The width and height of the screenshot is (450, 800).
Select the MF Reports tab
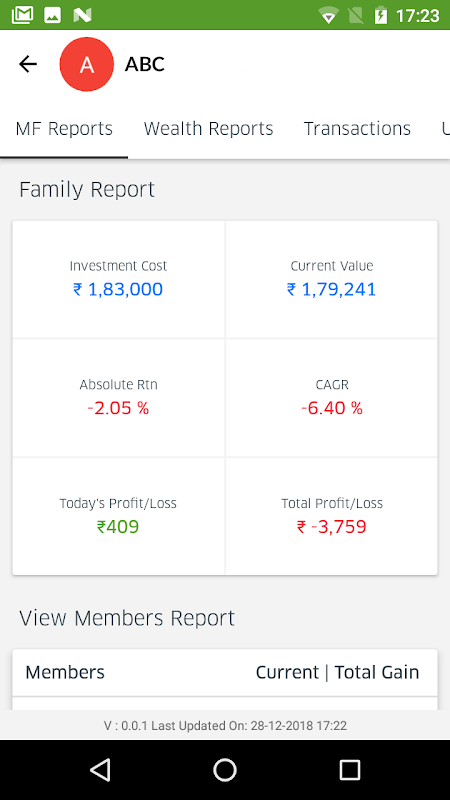click(x=64, y=129)
